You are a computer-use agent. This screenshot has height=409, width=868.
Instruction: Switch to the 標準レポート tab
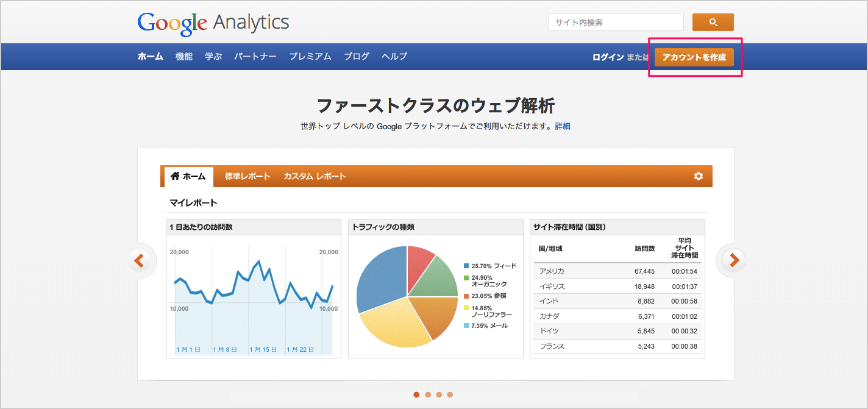(x=247, y=176)
